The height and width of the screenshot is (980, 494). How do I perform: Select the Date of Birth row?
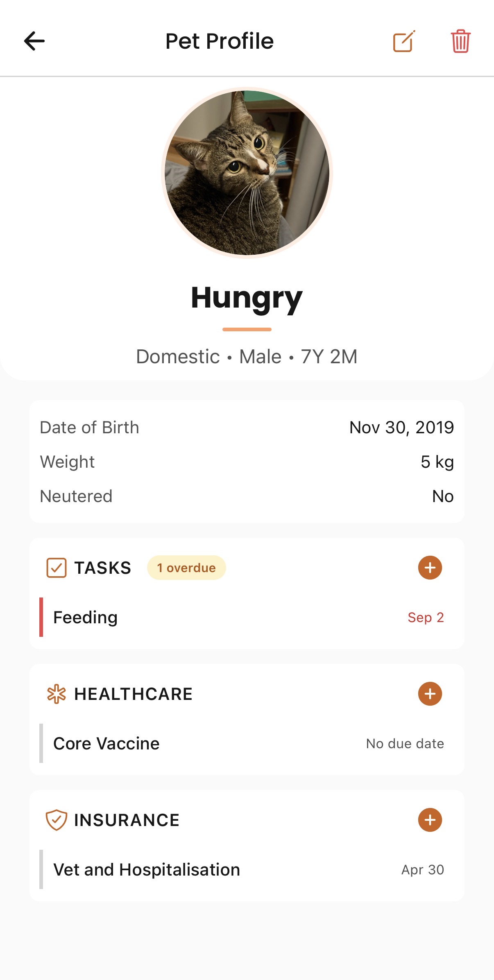click(x=247, y=428)
